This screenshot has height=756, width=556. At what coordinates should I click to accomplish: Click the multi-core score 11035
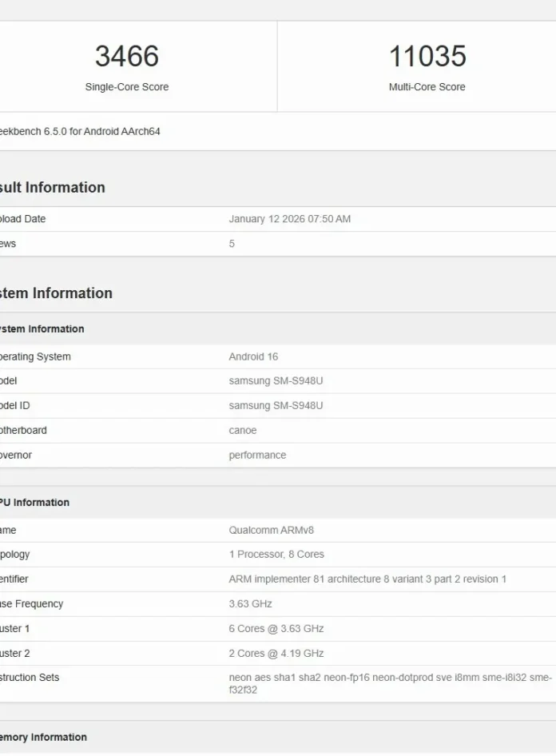427,56
